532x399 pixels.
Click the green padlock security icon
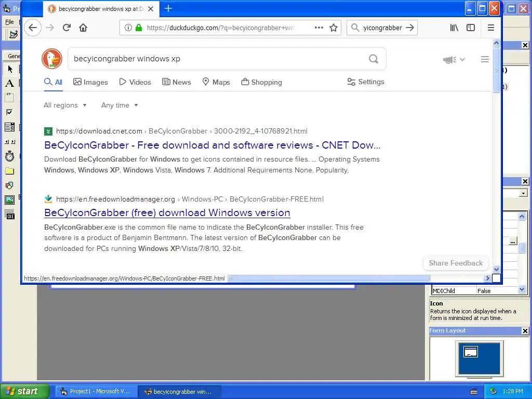(x=138, y=28)
